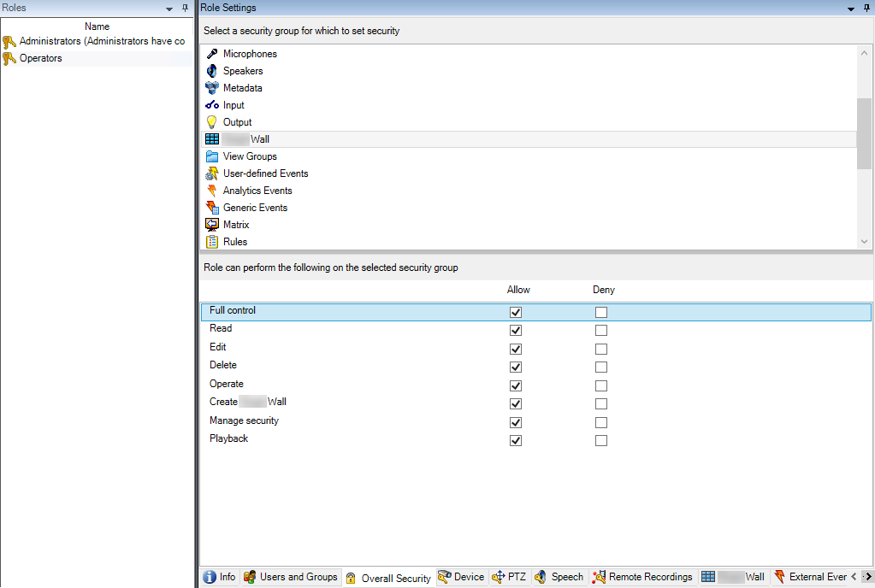Uncheck Allow for Full control
Screen dimensions: 875x588
pos(516,313)
